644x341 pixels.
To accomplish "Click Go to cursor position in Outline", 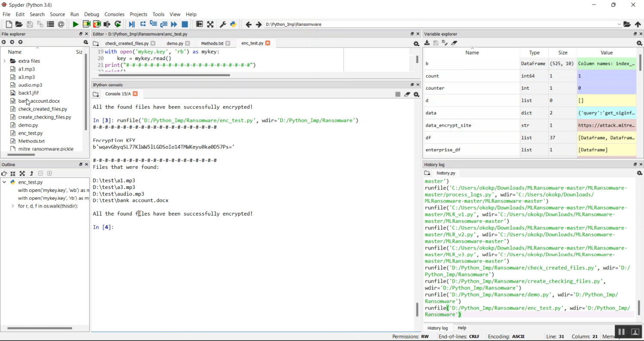I will tap(4, 174).
